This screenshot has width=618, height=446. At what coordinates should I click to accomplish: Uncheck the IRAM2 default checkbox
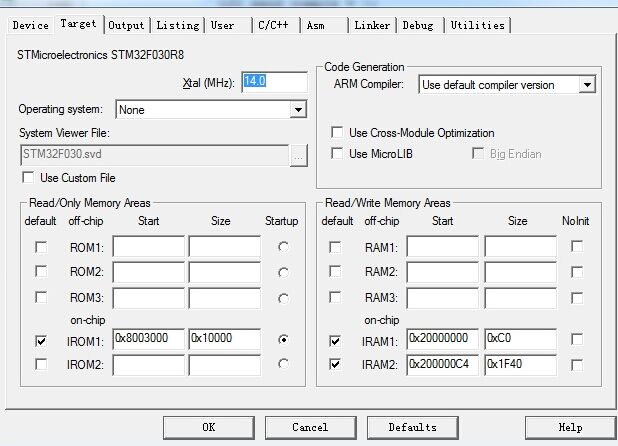coord(335,364)
